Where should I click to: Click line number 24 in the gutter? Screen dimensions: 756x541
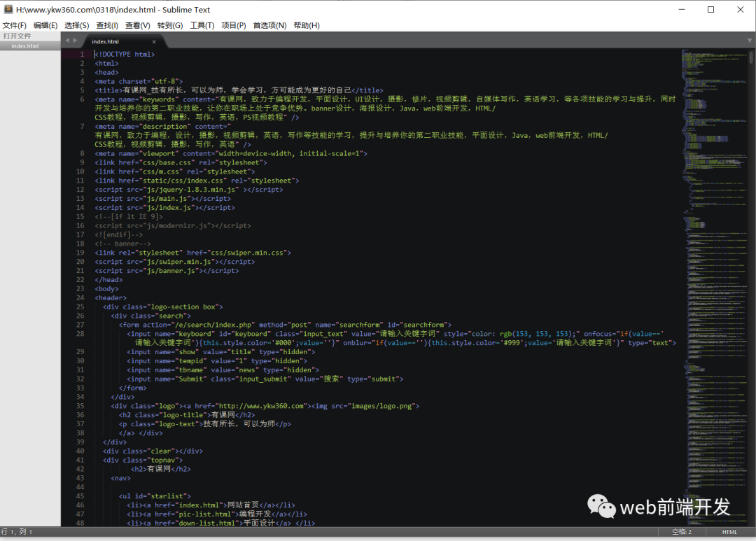coord(80,297)
